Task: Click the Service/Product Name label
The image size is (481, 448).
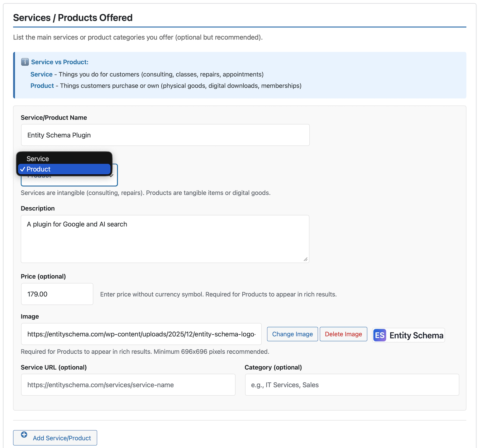Action: click(54, 118)
